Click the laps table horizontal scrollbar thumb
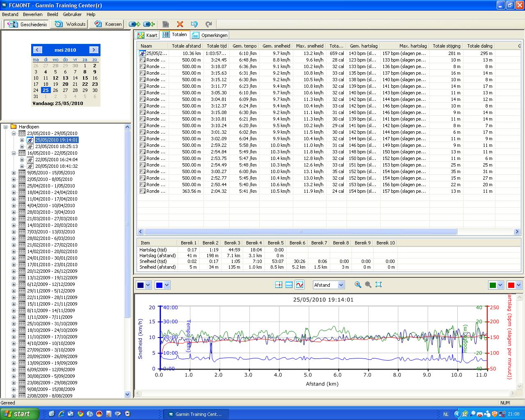The width and height of the screenshot is (525, 420). [301, 232]
